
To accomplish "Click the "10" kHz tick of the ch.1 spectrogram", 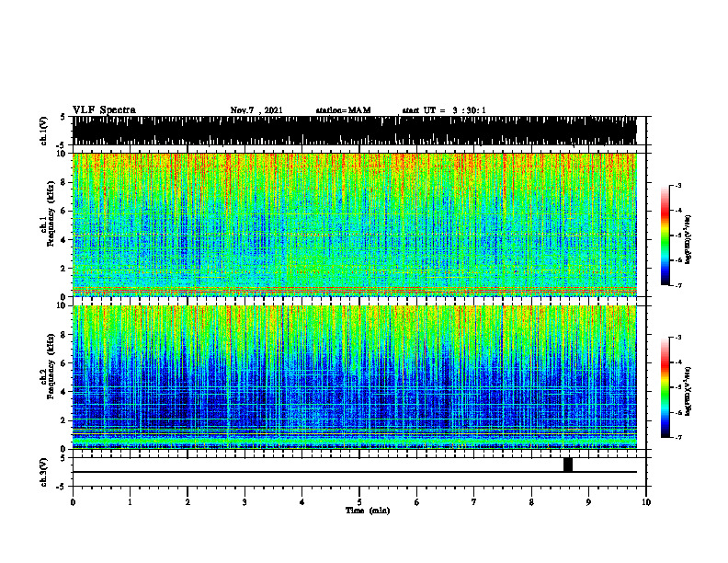I will [x=63, y=154].
